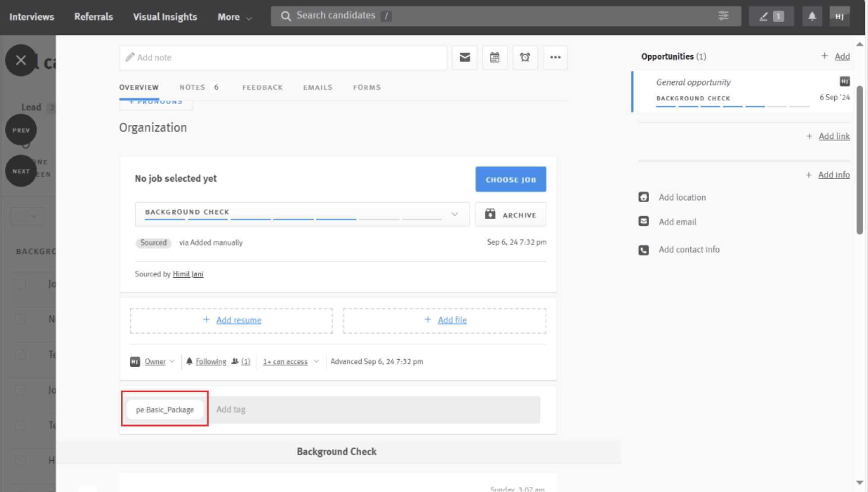
Task: Click the alarm clock snooze icon
Action: [525, 57]
